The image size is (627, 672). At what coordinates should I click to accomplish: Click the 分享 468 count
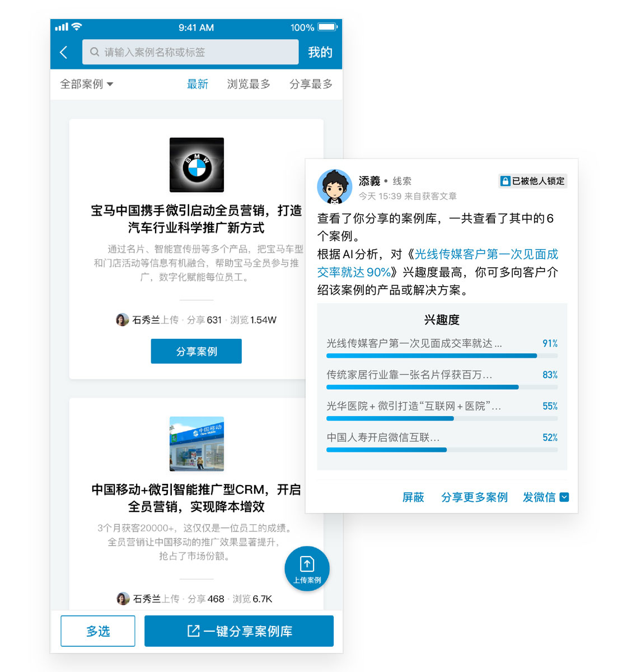tap(206, 599)
